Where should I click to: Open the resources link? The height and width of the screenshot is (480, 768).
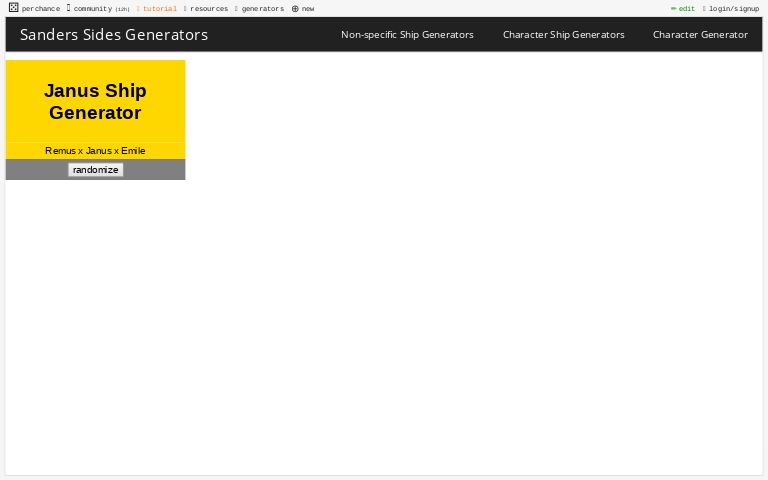point(209,9)
